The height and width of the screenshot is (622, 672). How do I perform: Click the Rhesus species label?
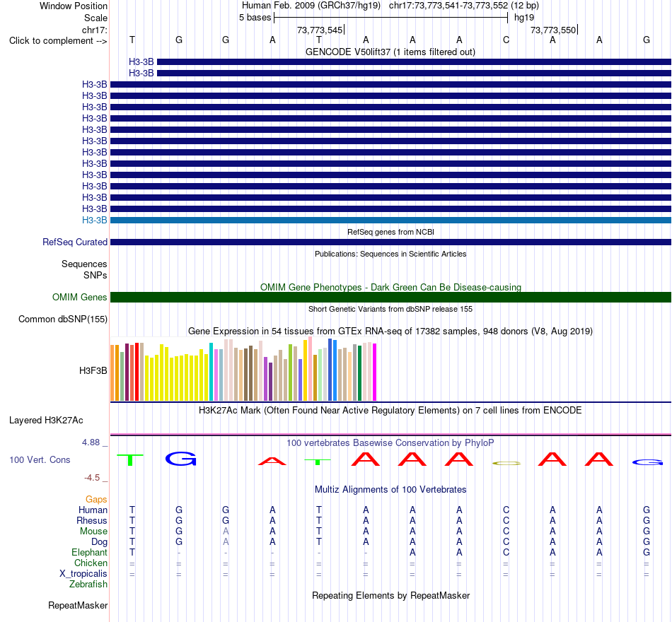click(x=92, y=520)
